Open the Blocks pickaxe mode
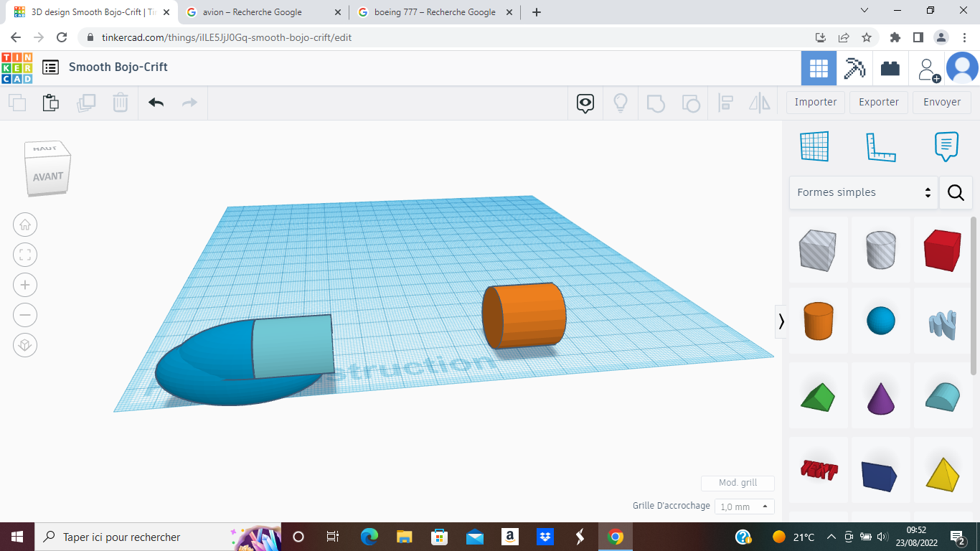The image size is (980, 551). pos(854,68)
